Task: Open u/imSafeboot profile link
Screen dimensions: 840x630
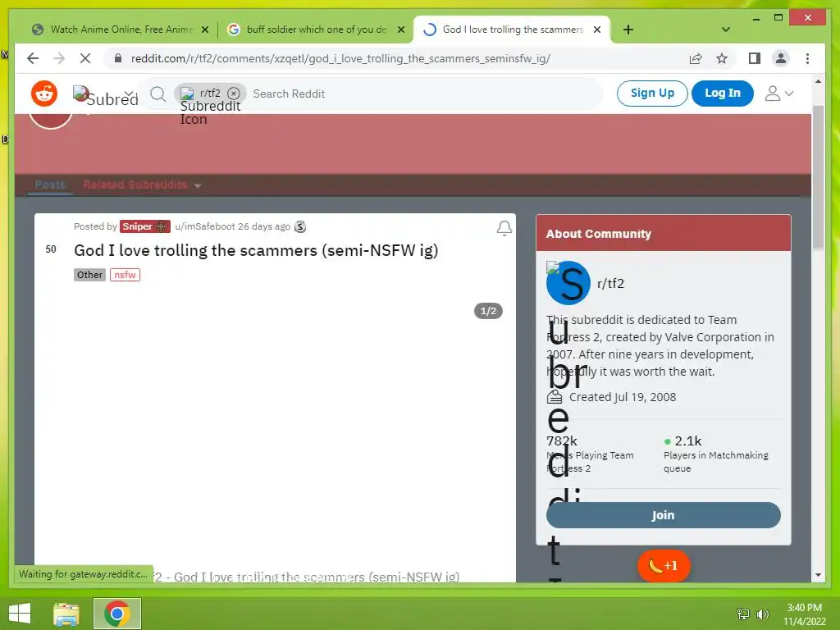Action: coord(204,226)
